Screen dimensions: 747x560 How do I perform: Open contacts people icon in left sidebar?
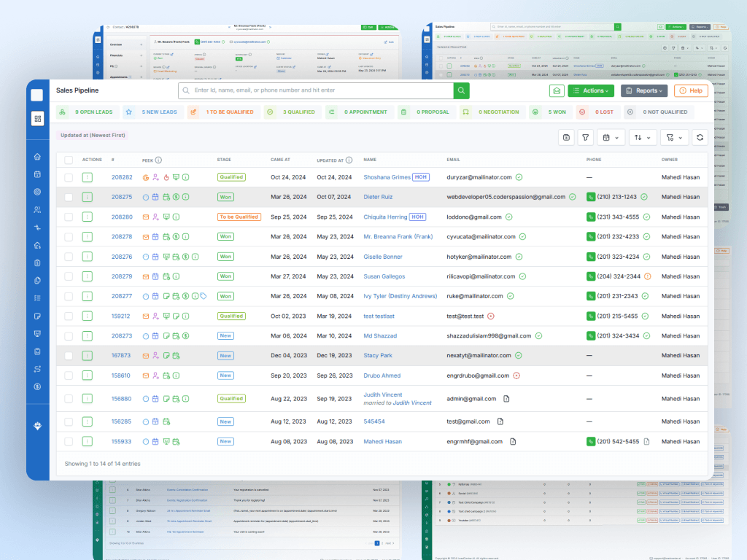click(x=38, y=209)
